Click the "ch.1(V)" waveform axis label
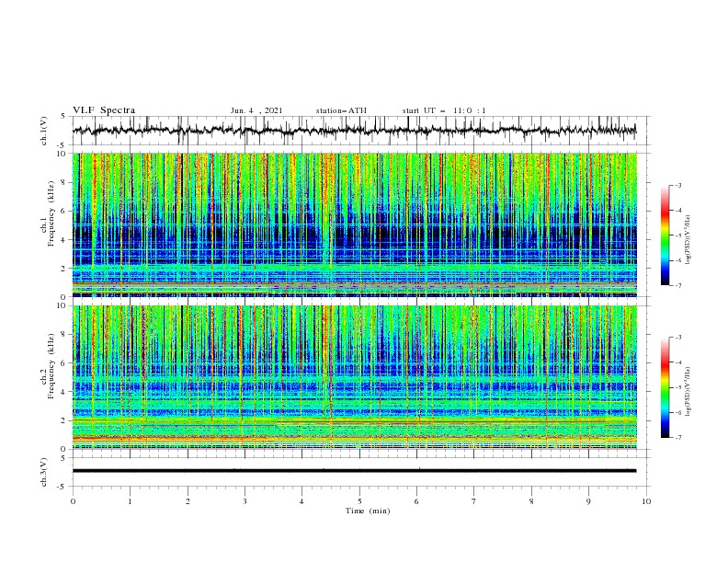The width and height of the screenshot is (728, 563). click(x=44, y=131)
